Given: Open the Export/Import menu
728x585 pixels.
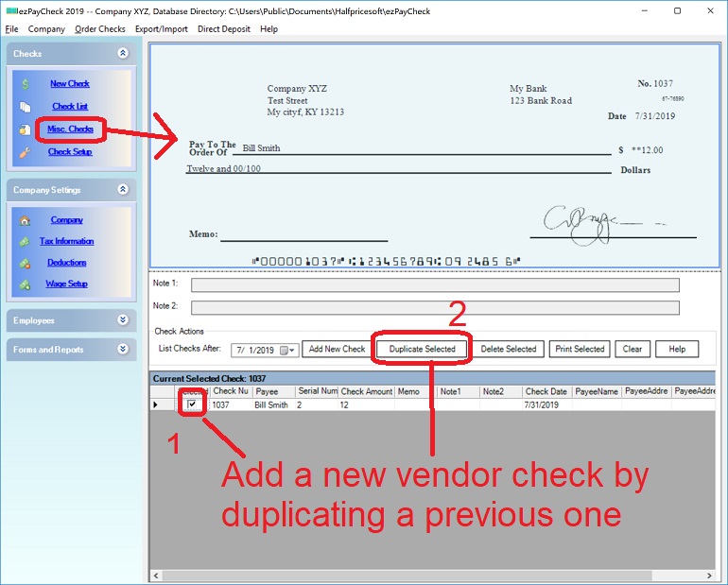Looking at the screenshot, I should [161, 29].
